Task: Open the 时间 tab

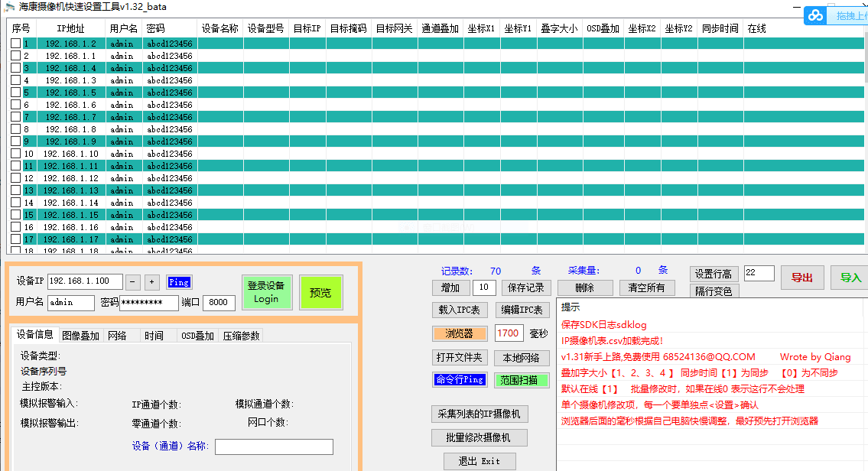Action: 154,336
